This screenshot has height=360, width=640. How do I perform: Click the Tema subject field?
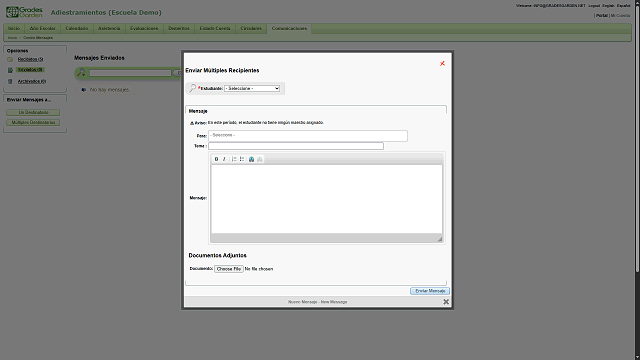[296, 146]
